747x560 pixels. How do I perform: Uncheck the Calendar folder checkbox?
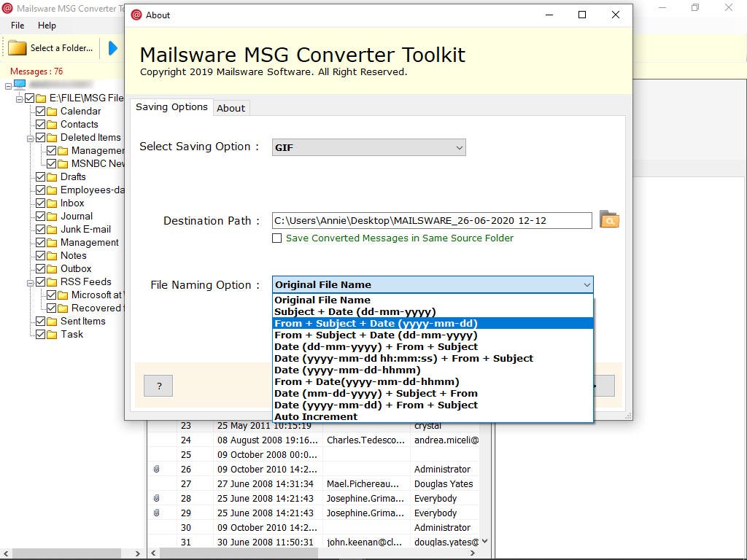point(41,111)
